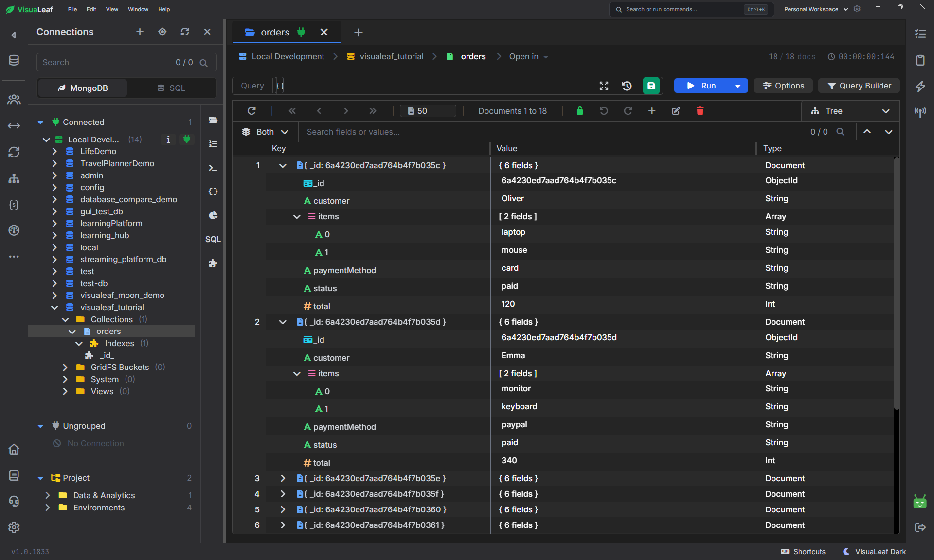
Task: Switch to SQL connections mode
Action: point(171,88)
